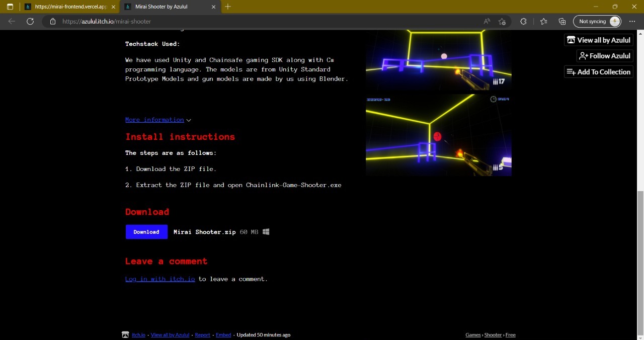Open the browser Settings and more menu

(x=632, y=21)
